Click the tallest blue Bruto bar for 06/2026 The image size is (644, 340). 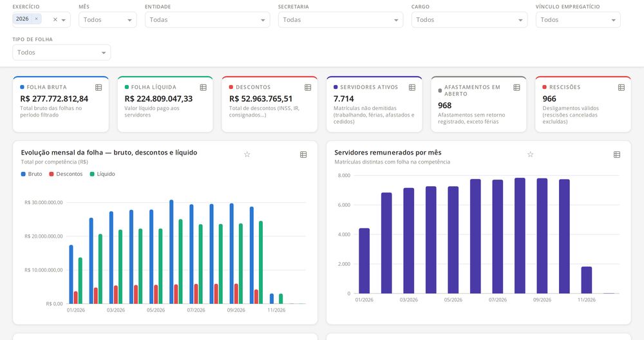(172, 252)
